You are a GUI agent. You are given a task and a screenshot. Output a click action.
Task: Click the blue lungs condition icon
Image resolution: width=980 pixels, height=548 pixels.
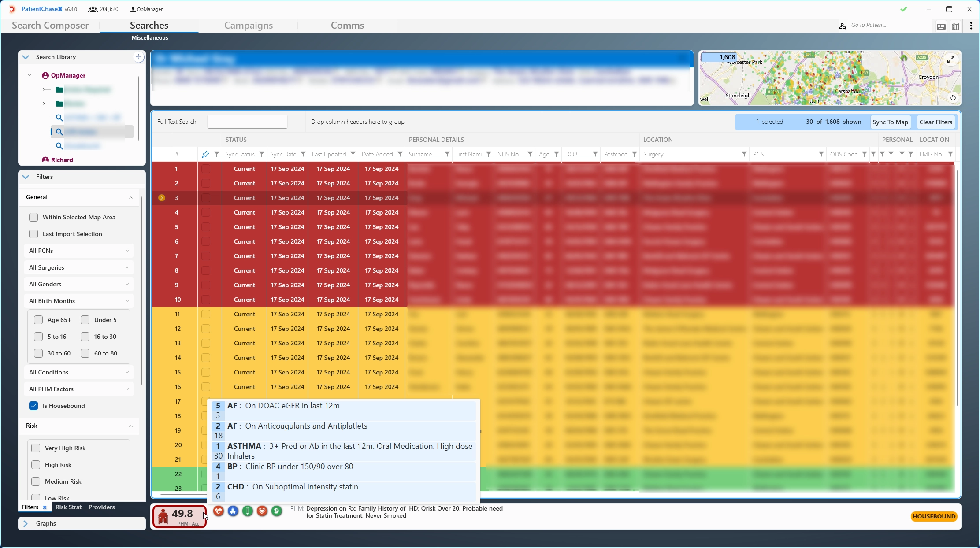[233, 511]
